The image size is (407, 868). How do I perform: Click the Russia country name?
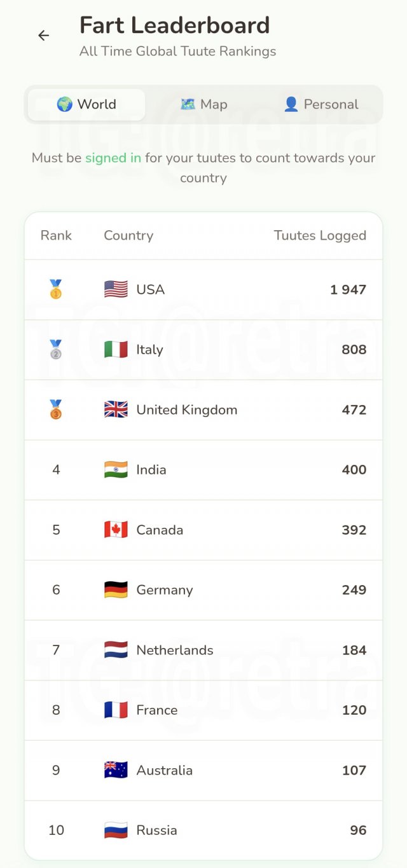point(156,830)
